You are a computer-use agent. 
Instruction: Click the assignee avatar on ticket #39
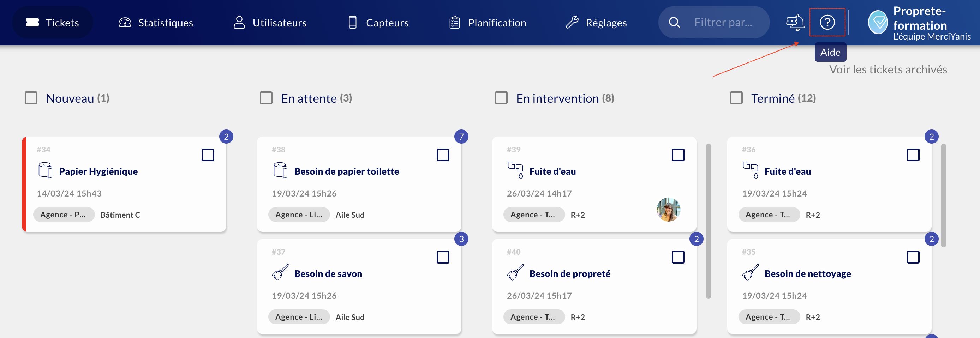click(x=668, y=210)
